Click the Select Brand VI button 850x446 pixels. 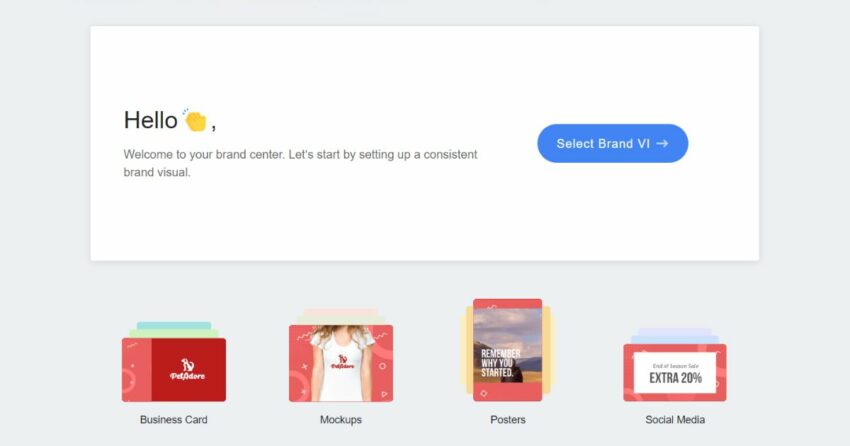(613, 144)
